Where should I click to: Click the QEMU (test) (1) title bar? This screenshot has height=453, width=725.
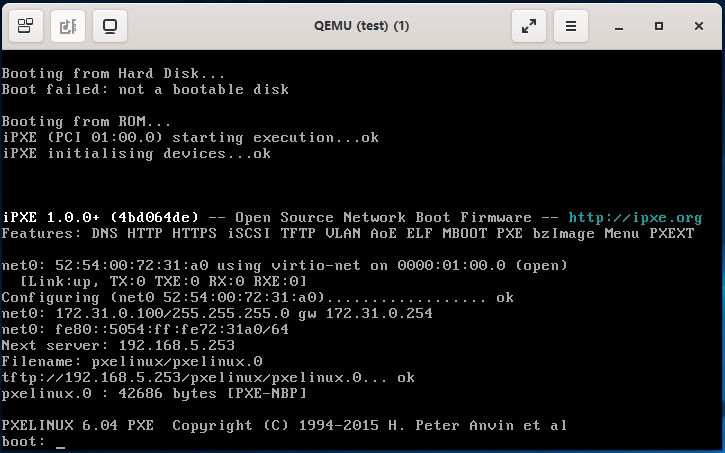tap(362, 25)
